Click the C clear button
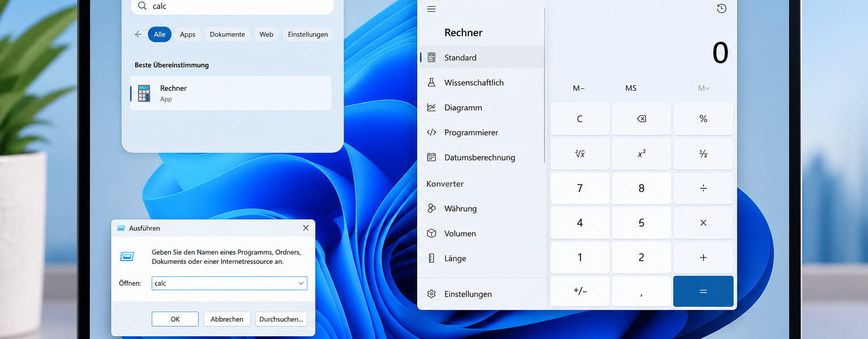This screenshot has height=339, width=868. pos(580,119)
